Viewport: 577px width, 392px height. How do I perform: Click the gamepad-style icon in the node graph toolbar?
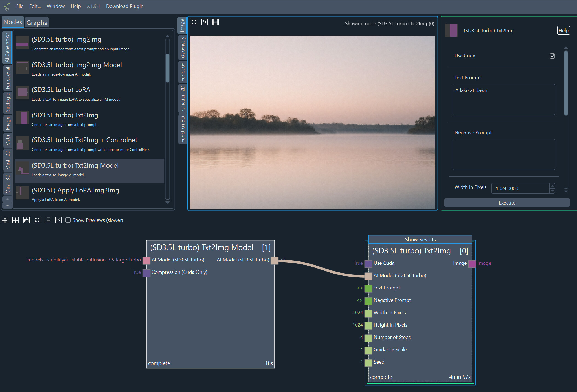pyautogui.click(x=26, y=220)
